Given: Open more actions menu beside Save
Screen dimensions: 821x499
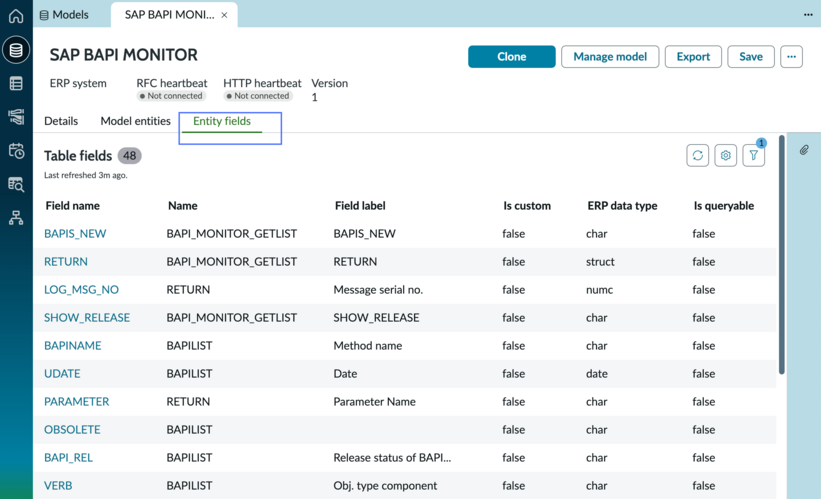Looking at the screenshot, I should point(791,57).
